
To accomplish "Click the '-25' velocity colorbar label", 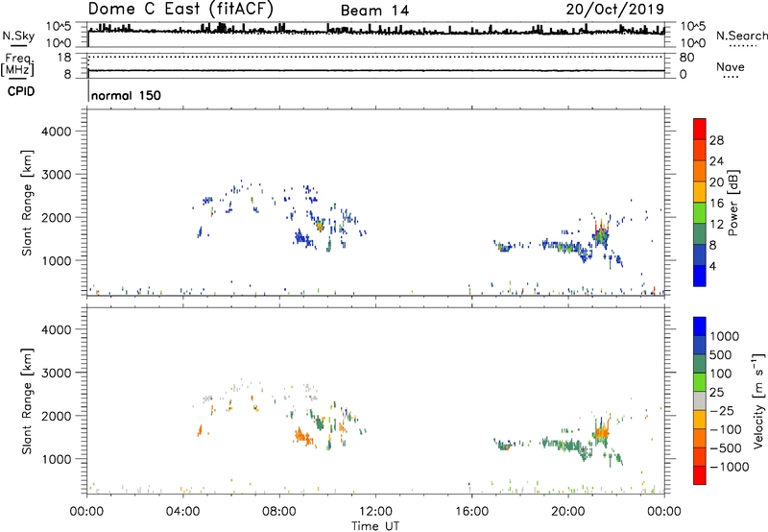I will 721,410.
